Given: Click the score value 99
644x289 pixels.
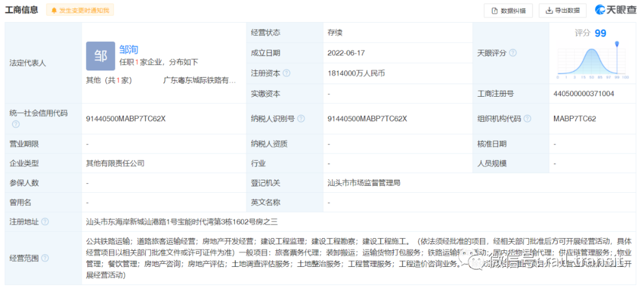Looking at the screenshot, I should (600, 33).
